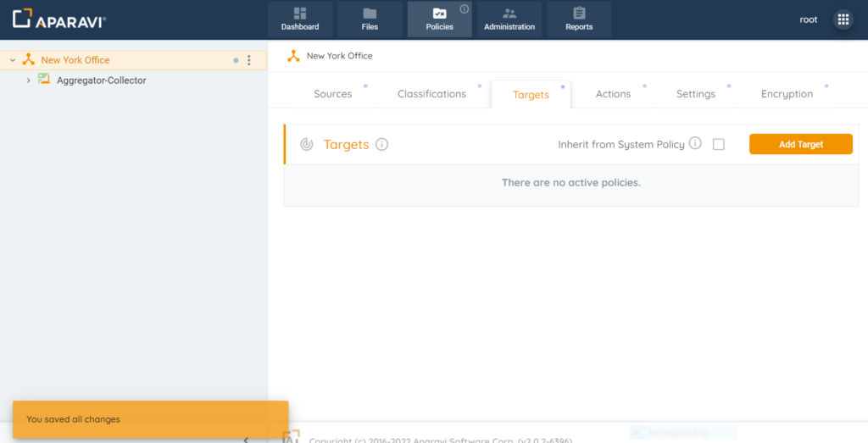
Task: Select Aggregator-Collector in the tree
Action: [x=101, y=80]
